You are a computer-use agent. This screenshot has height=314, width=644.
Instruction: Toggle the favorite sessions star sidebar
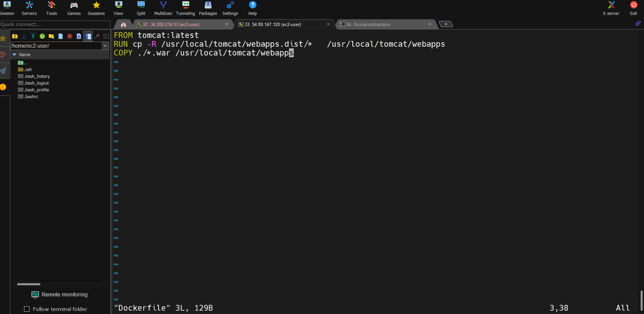click(x=4, y=38)
